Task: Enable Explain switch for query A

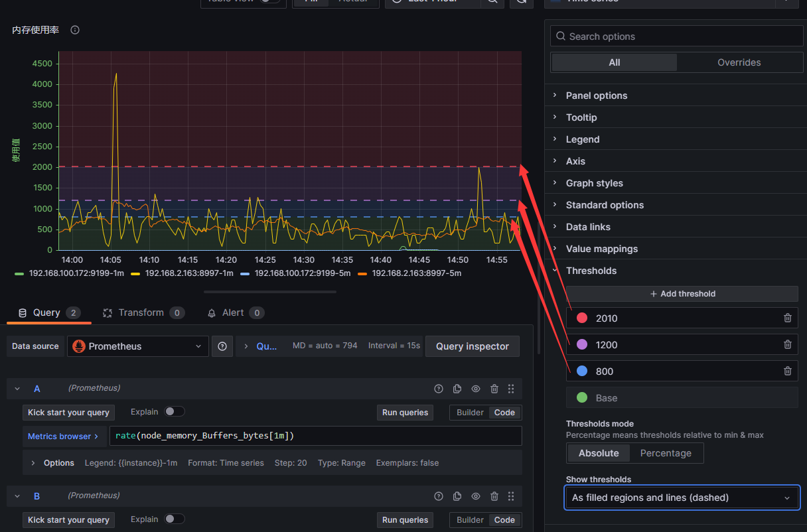Action: tap(175, 411)
